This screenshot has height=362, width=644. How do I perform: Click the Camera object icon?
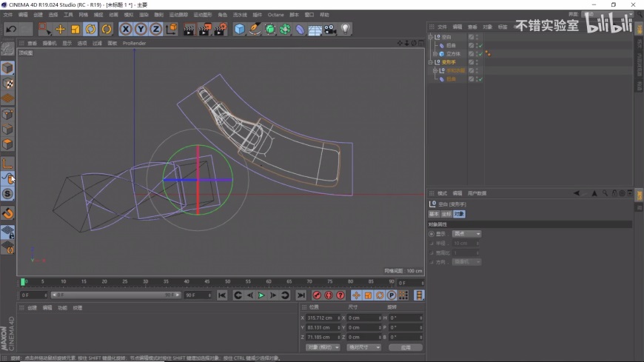tap(330, 29)
